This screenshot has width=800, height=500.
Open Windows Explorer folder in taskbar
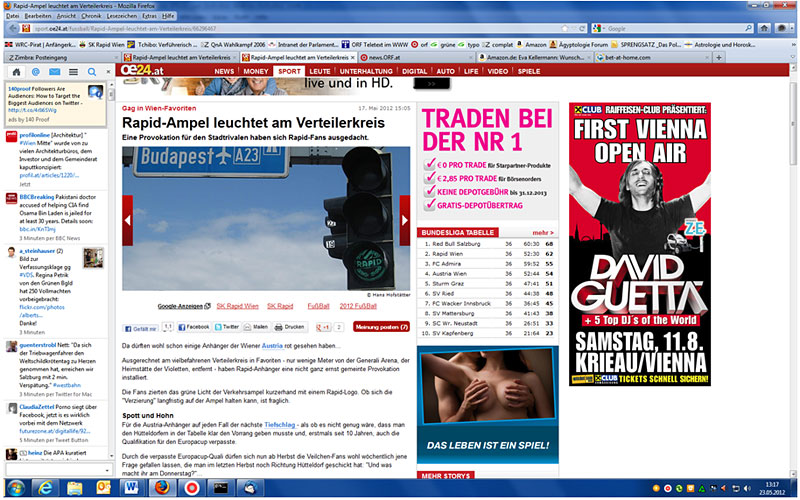pyautogui.click(x=74, y=488)
